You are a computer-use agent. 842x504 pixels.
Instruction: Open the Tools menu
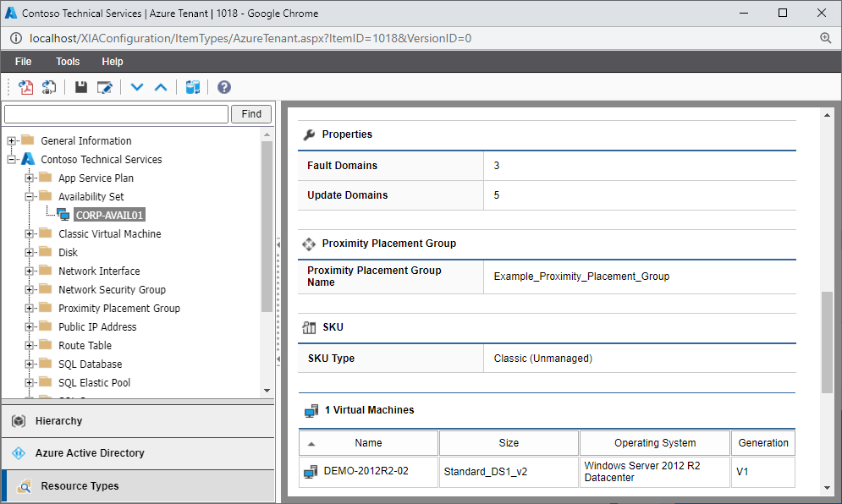point(68,61)
